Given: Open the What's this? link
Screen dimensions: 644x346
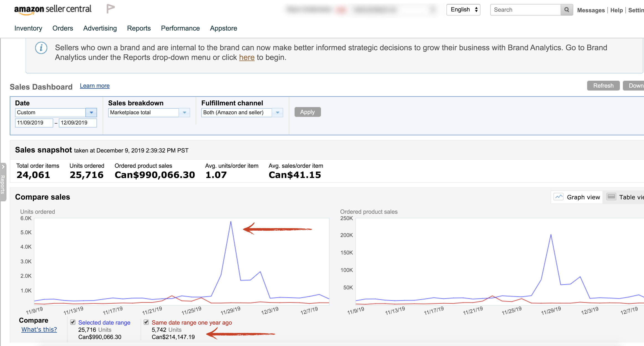Looking at the screenshot, I should (39, 329).
